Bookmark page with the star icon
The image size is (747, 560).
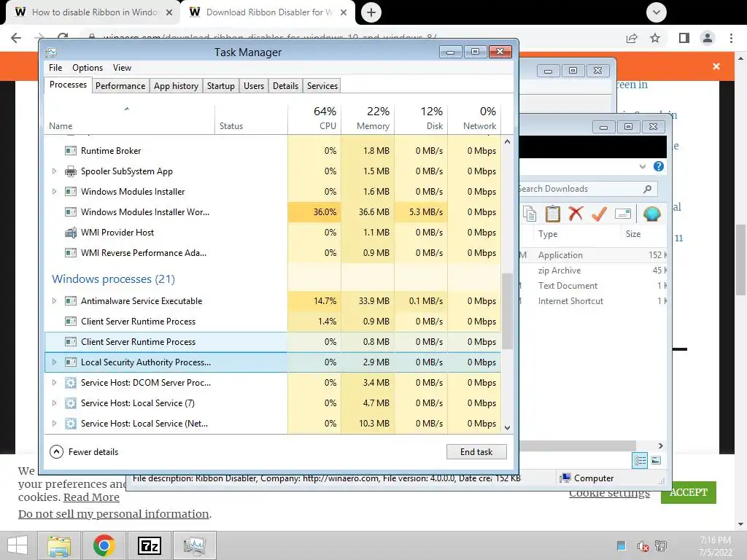(x=656, y=38)
